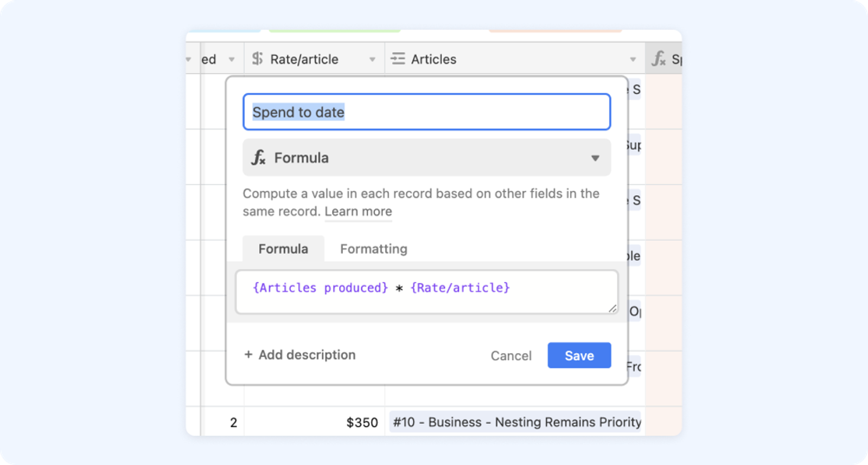Image resolution: width=868 pixels, height=465 pixels.
Task: Click inside the formula editor text area
Action: tap(427, 292)
